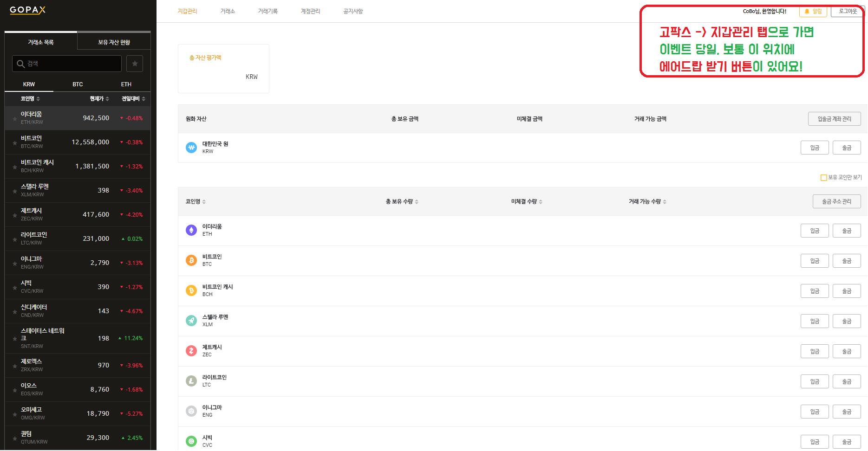The height and width of the screenshot is (451, 868).
Task: Open the 거래소 menu
Action: [x=228, y=11]
